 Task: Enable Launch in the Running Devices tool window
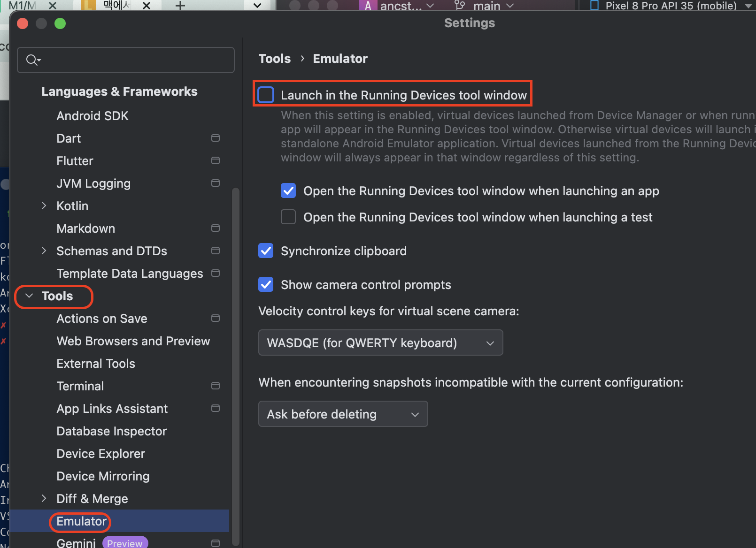(x=266, y=95)
